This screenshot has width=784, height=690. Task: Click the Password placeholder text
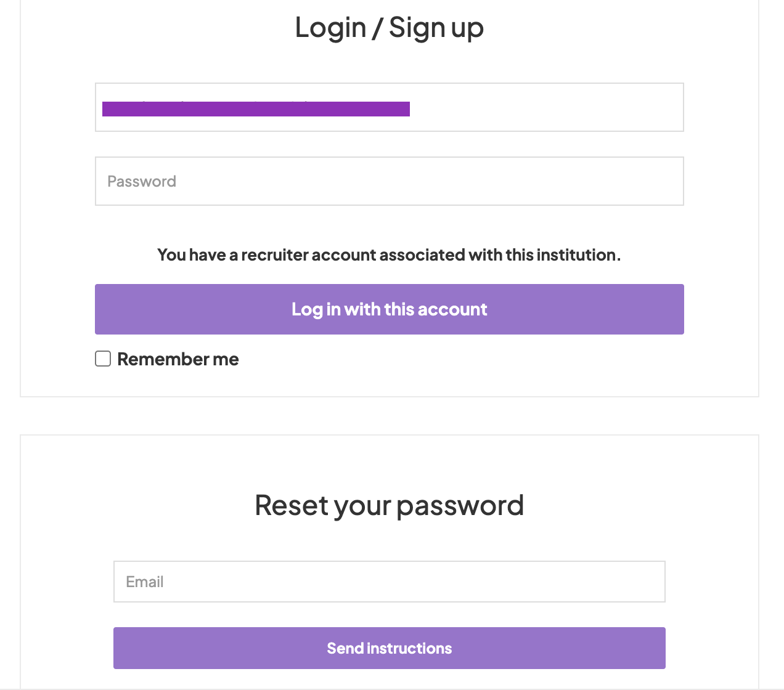tap(142, 181)
